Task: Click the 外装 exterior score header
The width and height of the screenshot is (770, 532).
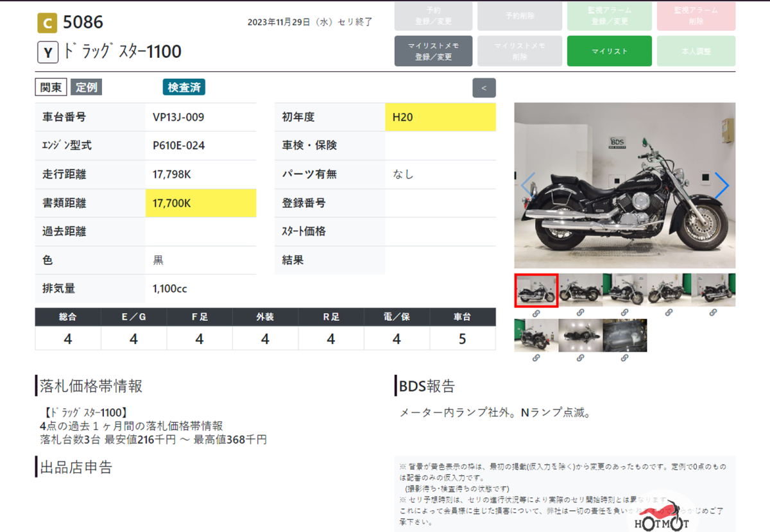Action: coord(265,317)
